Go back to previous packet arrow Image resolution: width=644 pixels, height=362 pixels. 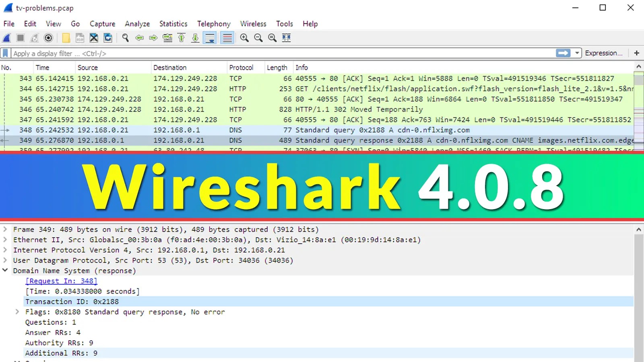pyautogui.click(x=140, y=38)
